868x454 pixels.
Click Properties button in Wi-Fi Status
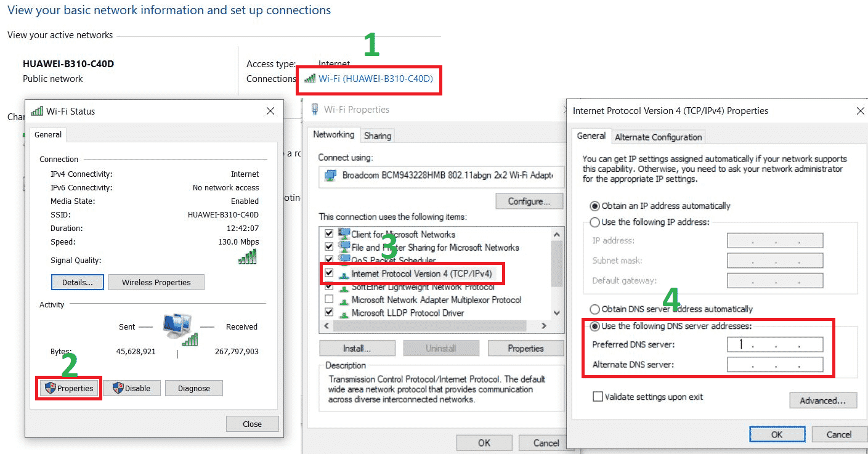coord(69,388)
